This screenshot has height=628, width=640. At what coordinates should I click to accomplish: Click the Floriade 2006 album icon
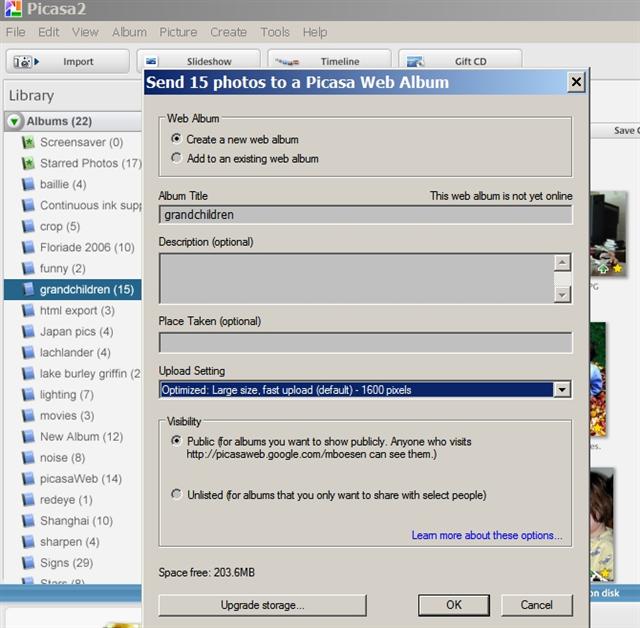pos(28,247)
